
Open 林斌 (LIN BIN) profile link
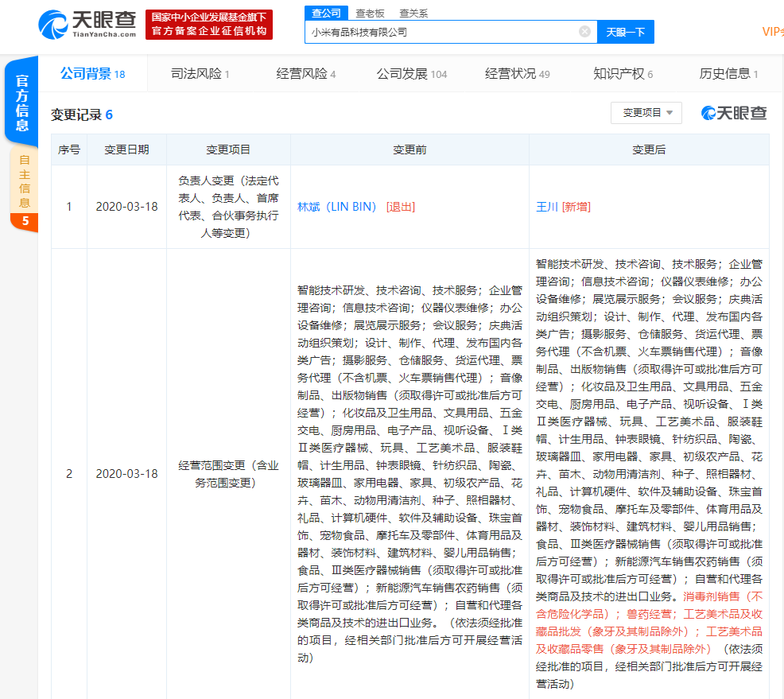336,207
